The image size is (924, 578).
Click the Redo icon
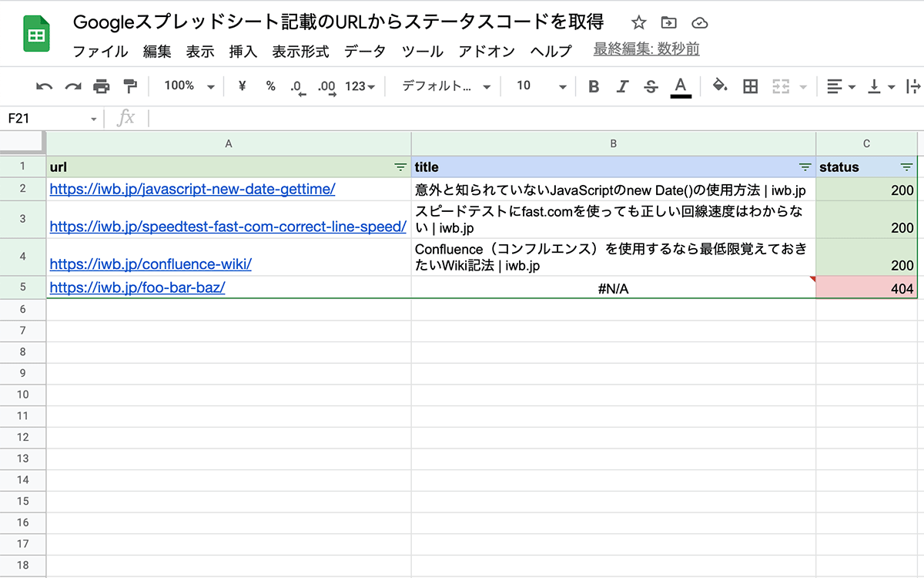pos(72,86)
